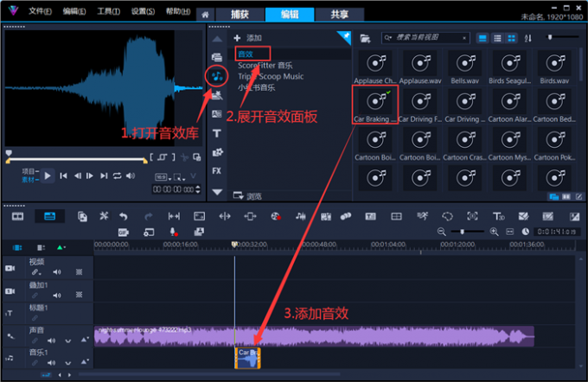Image resolution: width=588 pixels, height=382 pixels.
Task: Switch library to list view
Action: pos(497,38)
